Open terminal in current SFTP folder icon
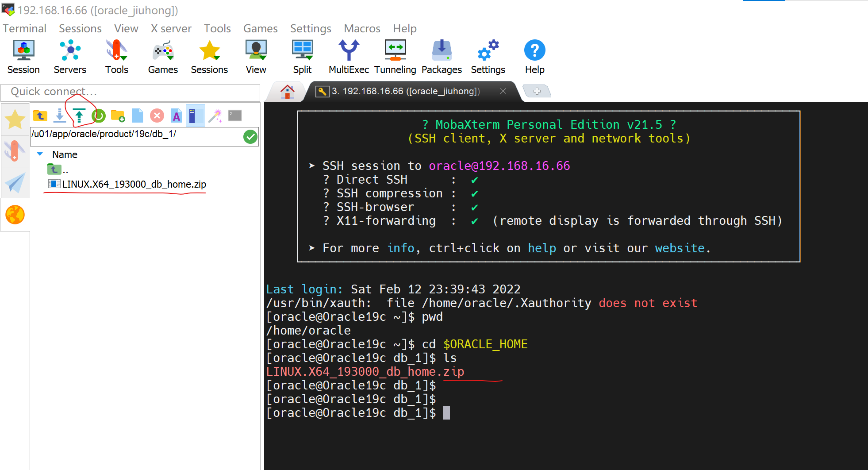 pyautogui.click(x=235, y=116)
